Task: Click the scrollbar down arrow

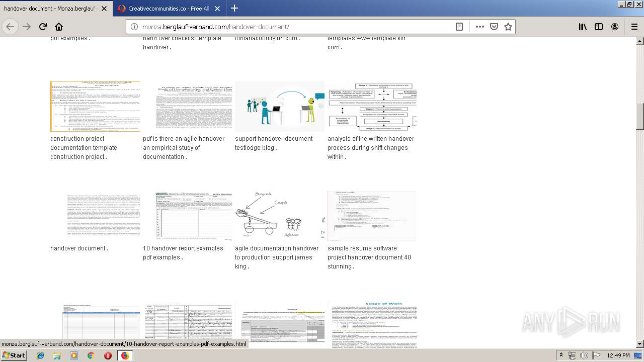Action: point(640,344)
